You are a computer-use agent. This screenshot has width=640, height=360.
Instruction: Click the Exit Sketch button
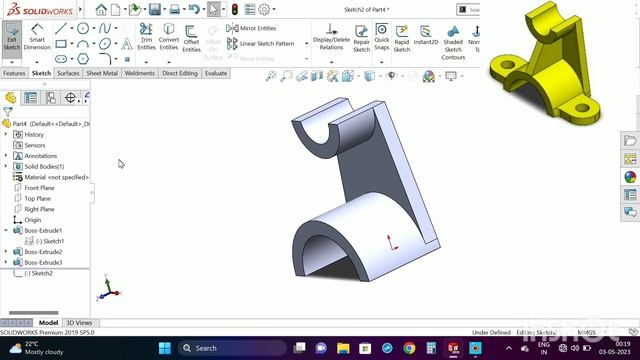click(12, 38)
